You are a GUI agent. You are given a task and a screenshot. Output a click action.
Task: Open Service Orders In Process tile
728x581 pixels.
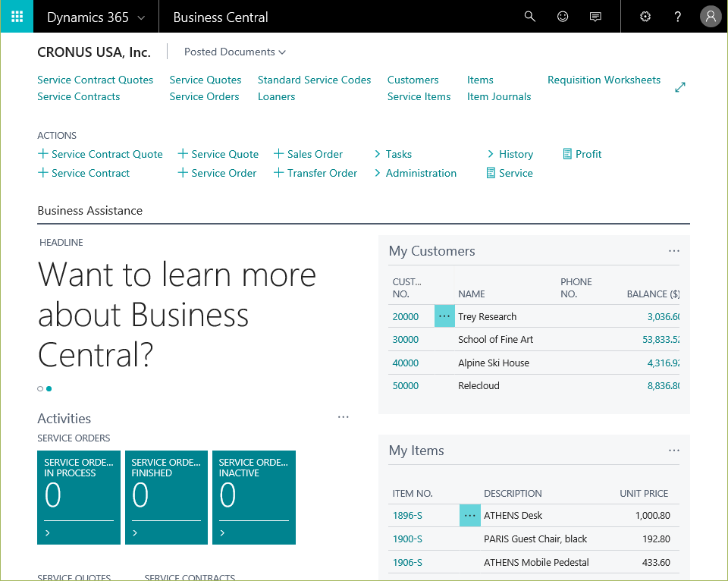(x=78, y=498)
